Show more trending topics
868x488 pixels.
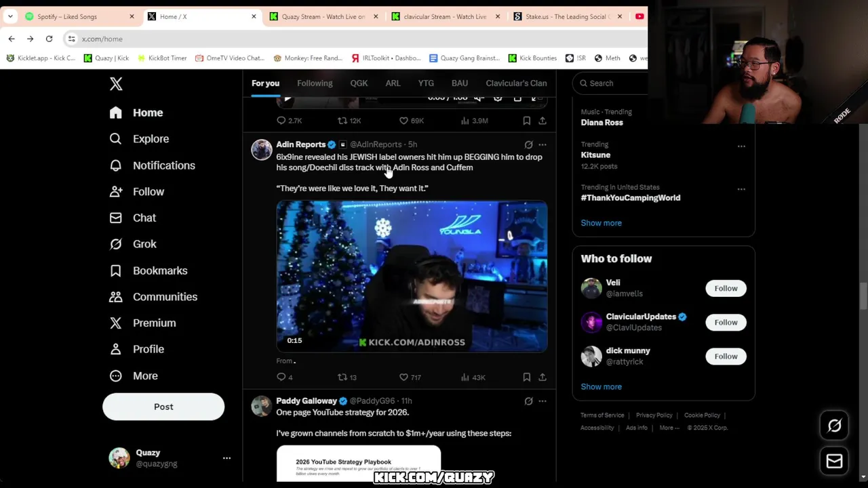601,223
